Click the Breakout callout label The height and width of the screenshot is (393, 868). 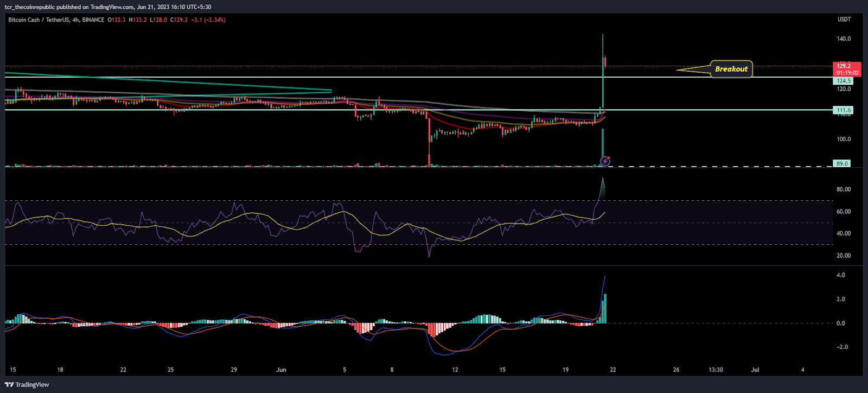click(731, 69)
